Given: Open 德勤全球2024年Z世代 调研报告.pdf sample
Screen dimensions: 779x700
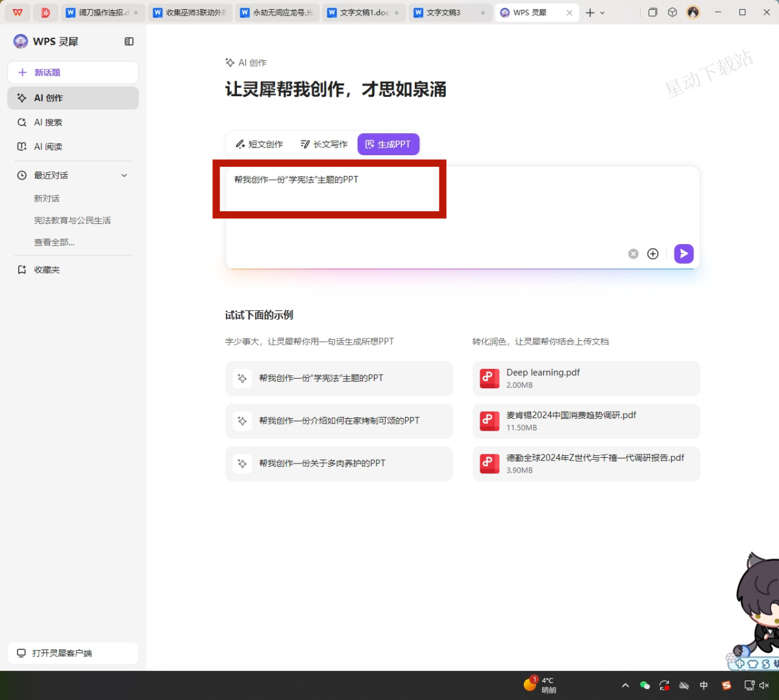Looking at the screenshot, I should (x=586, y=464).
